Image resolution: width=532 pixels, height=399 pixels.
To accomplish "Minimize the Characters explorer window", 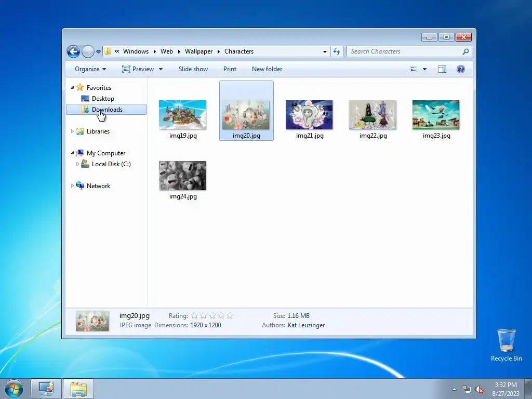I will [429, 37].
